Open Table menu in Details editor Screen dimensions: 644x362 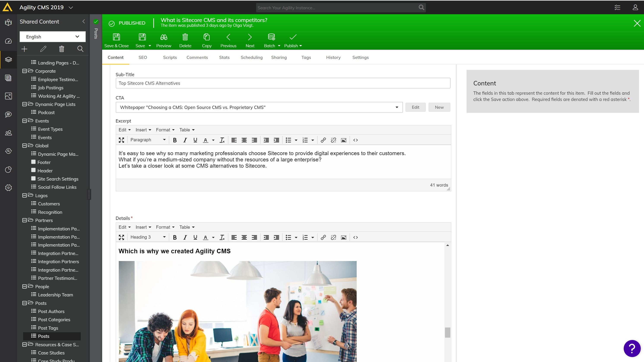pos(187,227)
